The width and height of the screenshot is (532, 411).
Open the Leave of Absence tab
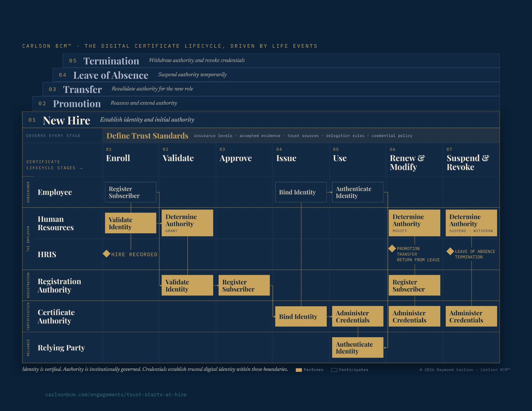click(276, 75)
